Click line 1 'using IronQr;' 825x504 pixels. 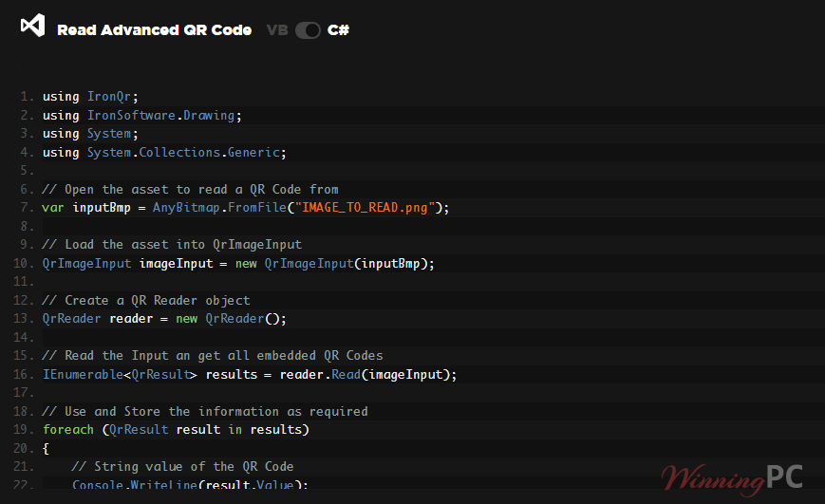pos(90,97)
